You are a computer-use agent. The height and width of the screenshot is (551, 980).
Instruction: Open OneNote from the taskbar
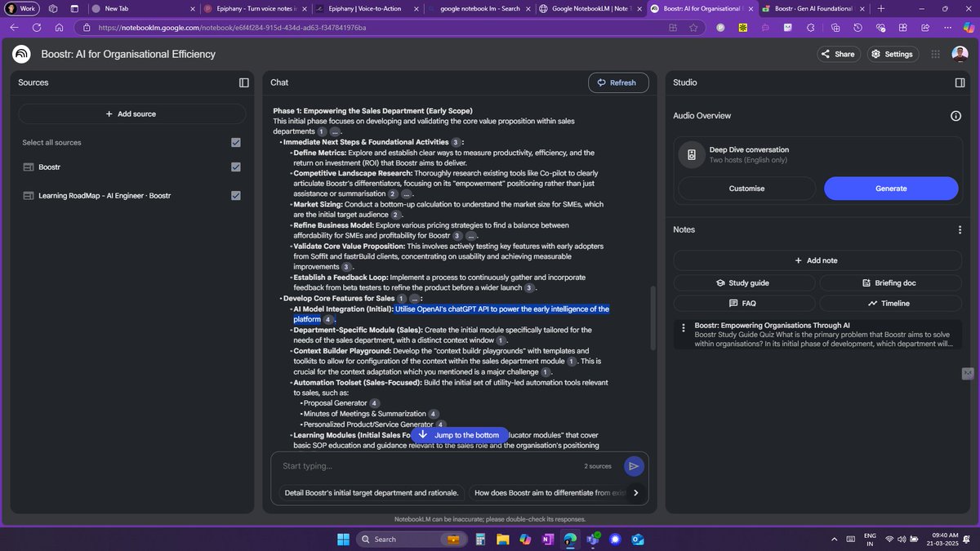pos(548,539)
